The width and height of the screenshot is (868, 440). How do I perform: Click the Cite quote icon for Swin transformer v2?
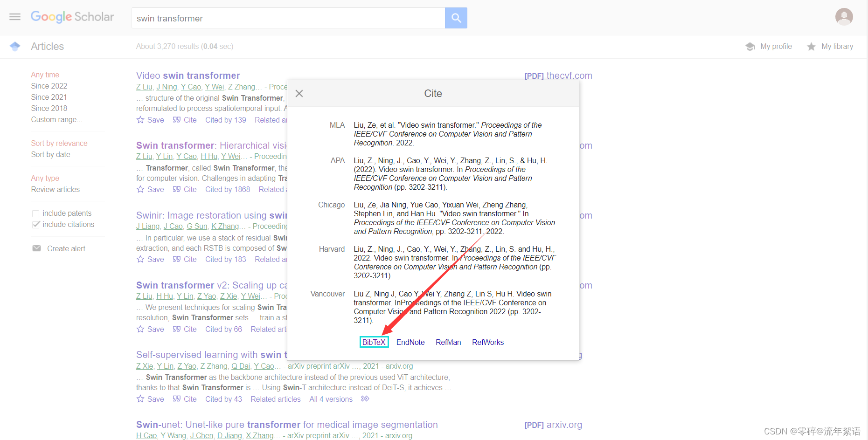pyautogui.click(x=177, y=329)
